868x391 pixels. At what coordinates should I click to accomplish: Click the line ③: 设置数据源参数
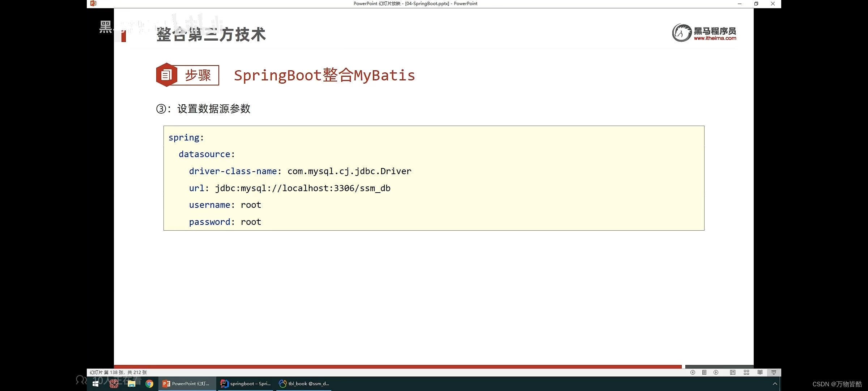203,109
